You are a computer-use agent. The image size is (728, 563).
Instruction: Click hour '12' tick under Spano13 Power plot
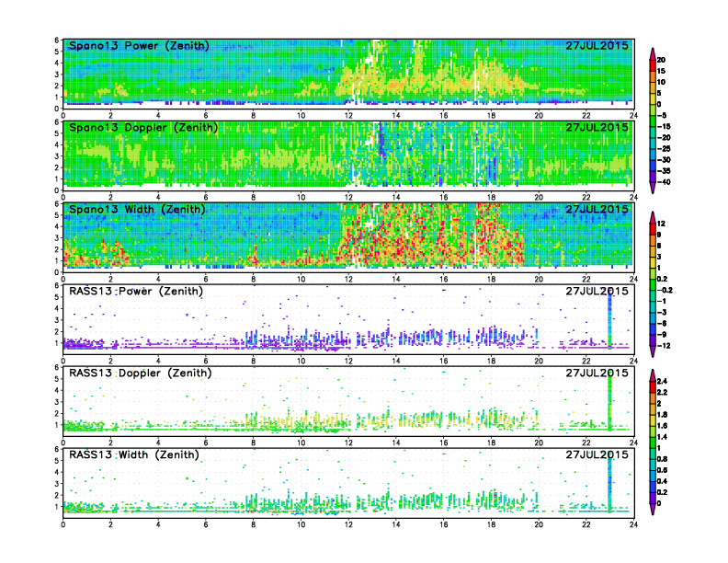click(x=348, y=116)
